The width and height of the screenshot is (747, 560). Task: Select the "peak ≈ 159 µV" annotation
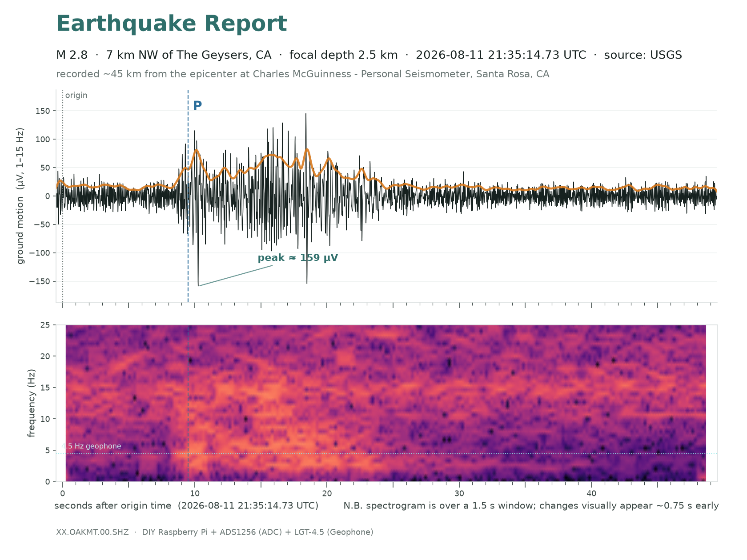click(298, 258)
